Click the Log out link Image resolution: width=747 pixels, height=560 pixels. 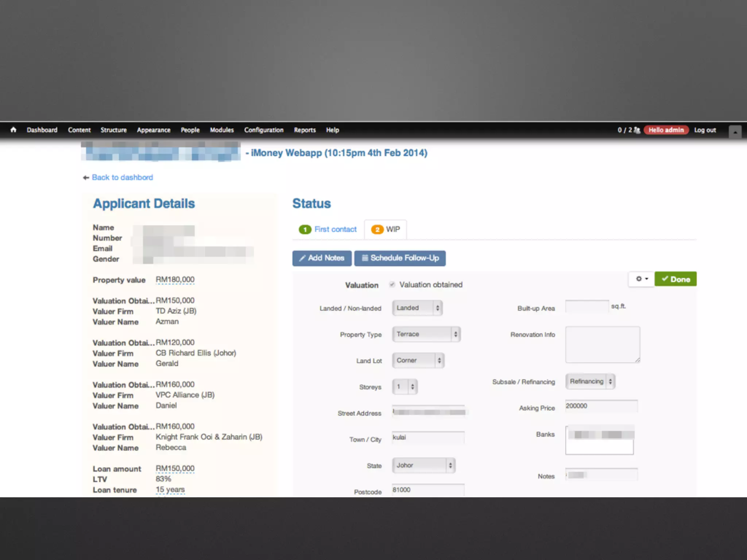click(705, 130)
